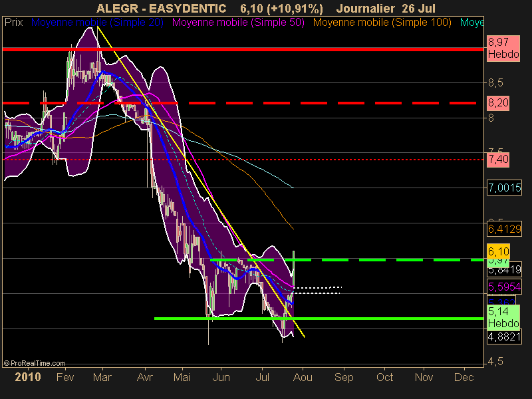Screen dimensions: 532x399
Task: Click the '4,5' price axis tick
Action: click(495, 362)
